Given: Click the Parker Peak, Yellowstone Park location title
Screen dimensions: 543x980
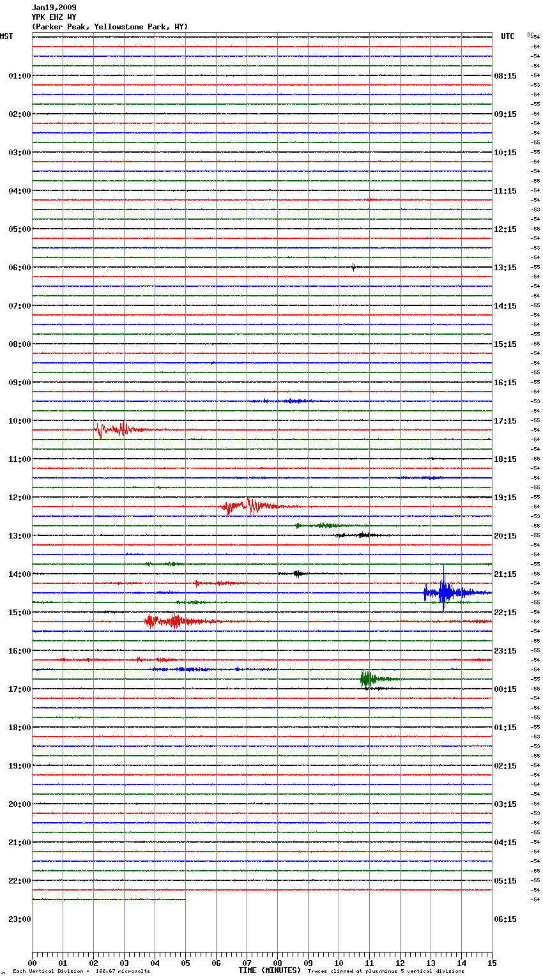Looking at the screenshot, I should (110, 27).
